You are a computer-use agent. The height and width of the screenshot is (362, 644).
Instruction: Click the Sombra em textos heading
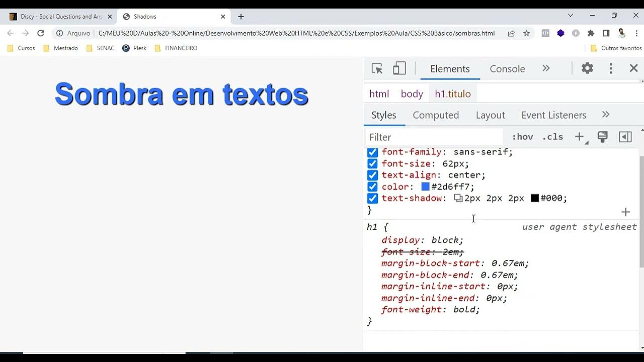point(182,94)
